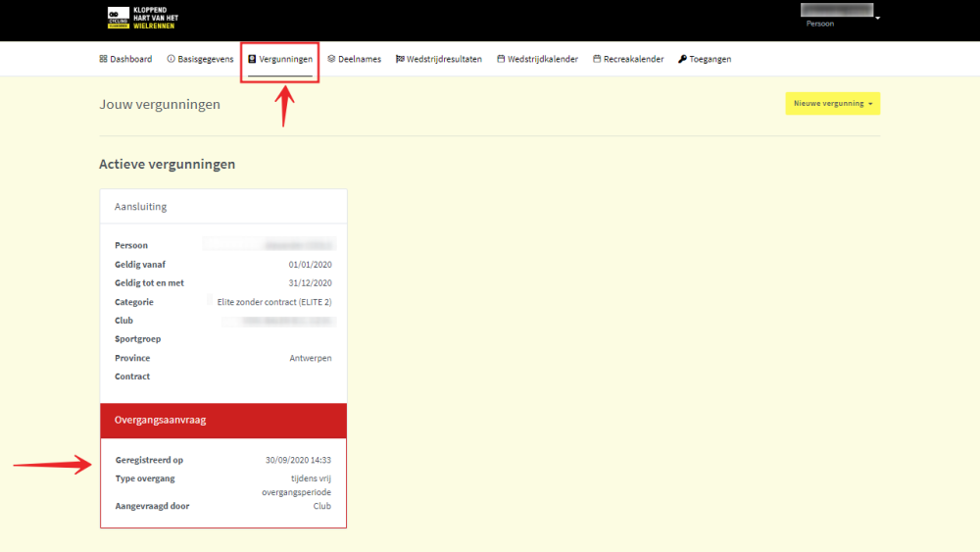Click the Type overgang label

click(x=145, y=478)
